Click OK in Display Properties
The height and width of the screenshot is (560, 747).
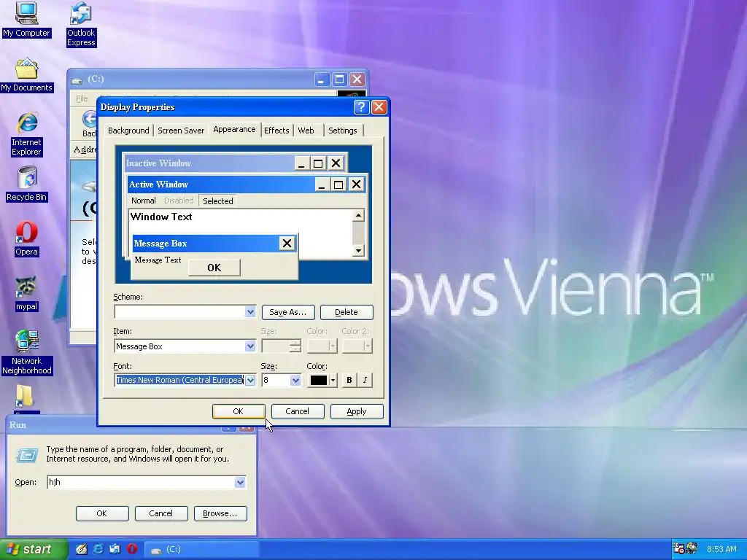click(x=239, y=411)
